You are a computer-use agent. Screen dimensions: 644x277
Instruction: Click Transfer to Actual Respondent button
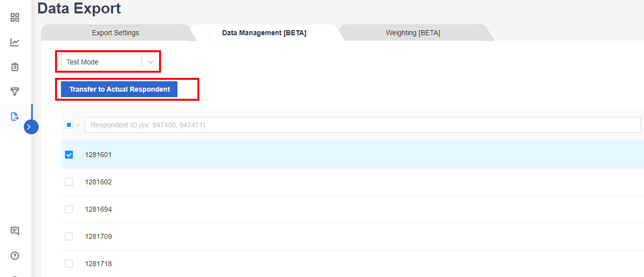tap(119, 89)
